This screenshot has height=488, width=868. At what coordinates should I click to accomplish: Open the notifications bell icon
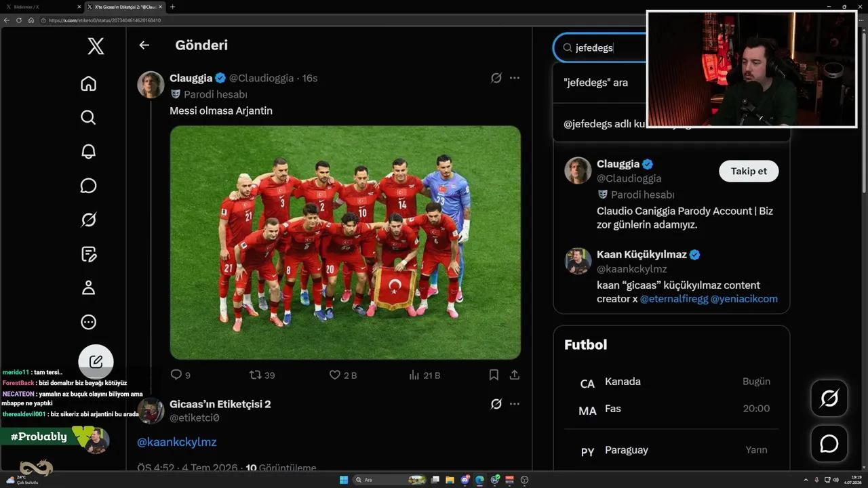[88, 151]
